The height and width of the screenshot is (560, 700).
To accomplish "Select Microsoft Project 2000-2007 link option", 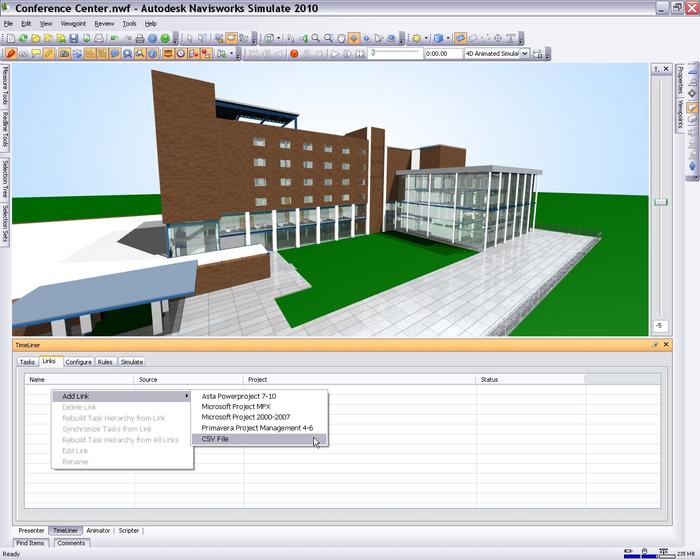I will 245,417.
